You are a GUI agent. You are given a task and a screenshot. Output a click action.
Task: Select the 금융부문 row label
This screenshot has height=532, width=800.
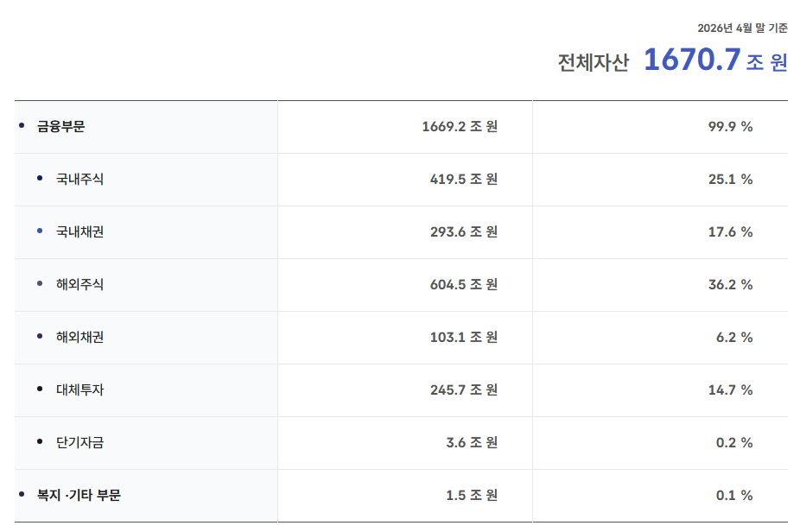(60, 126)
